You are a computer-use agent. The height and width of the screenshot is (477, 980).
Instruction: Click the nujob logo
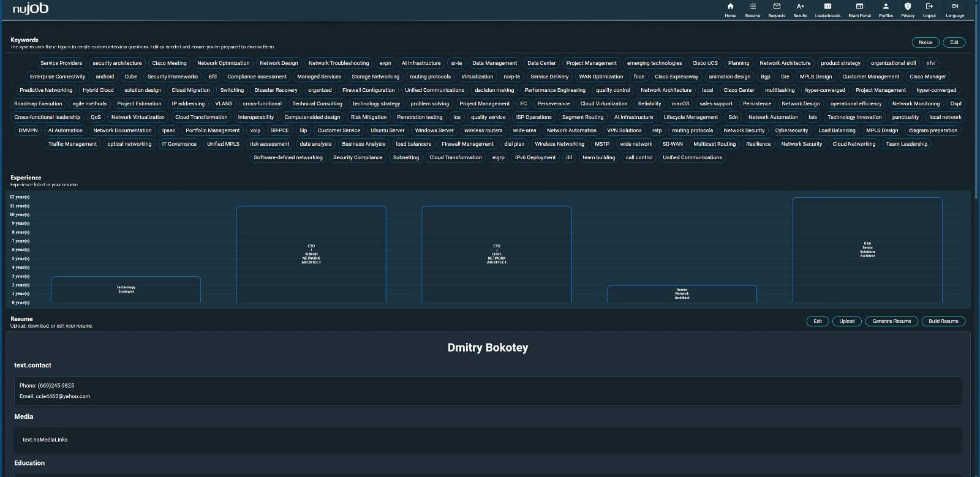[x=31, y=9]
